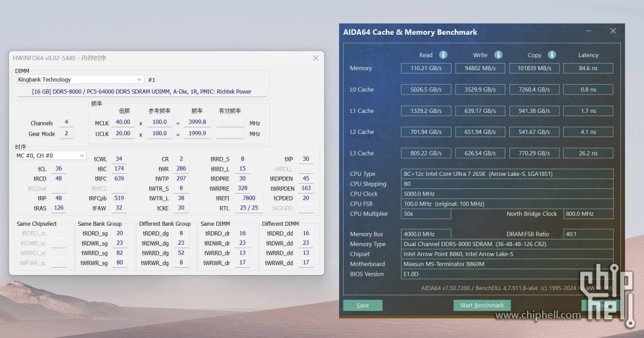Click the tWTP value 297

tap(181, 179)
